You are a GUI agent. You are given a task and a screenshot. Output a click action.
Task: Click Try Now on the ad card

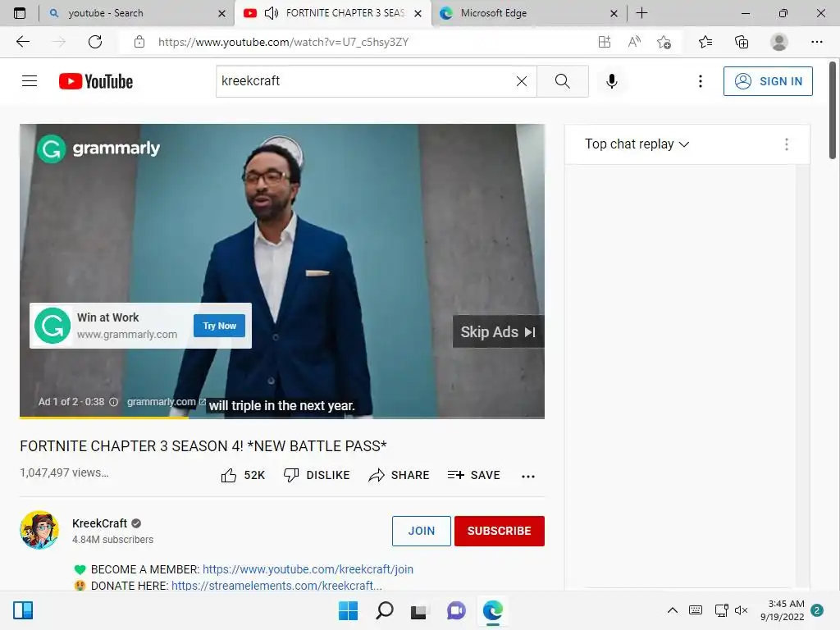(219, 326)
